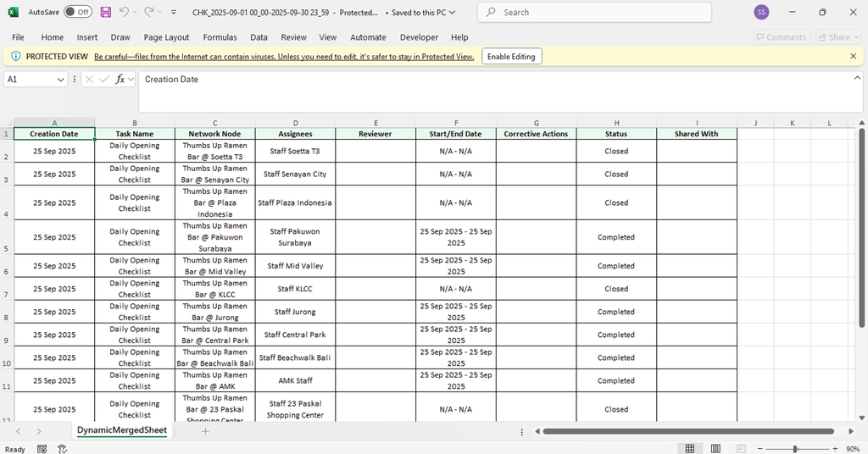Select Normal view icon in status bar
The width and height of the screenshot is (868, 454).
coord(690,449)
